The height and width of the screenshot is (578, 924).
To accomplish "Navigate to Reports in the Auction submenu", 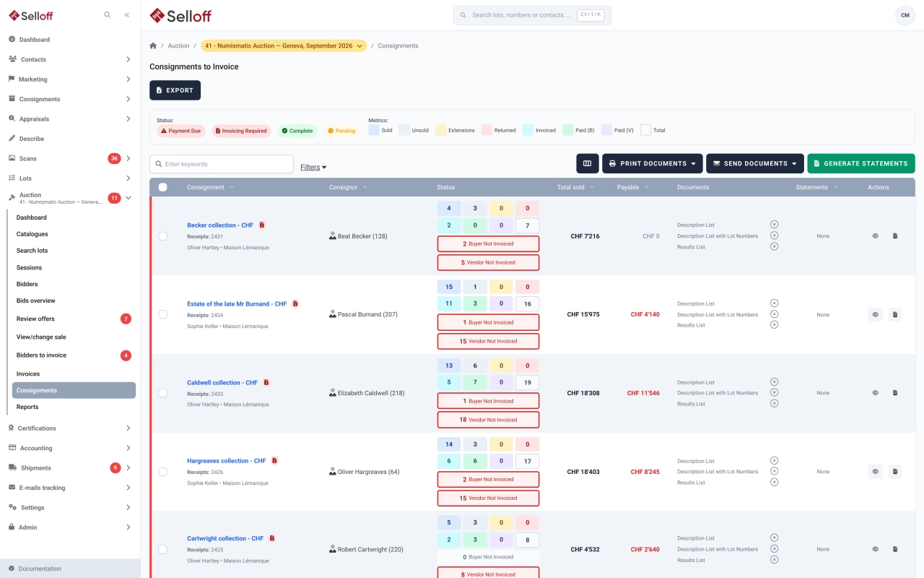I will pos(74,407).
